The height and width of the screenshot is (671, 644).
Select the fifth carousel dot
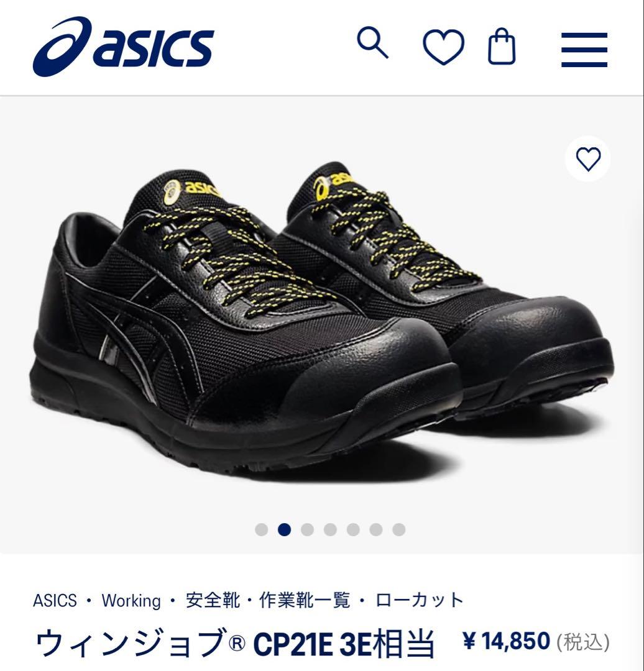[x=353, y=529]
